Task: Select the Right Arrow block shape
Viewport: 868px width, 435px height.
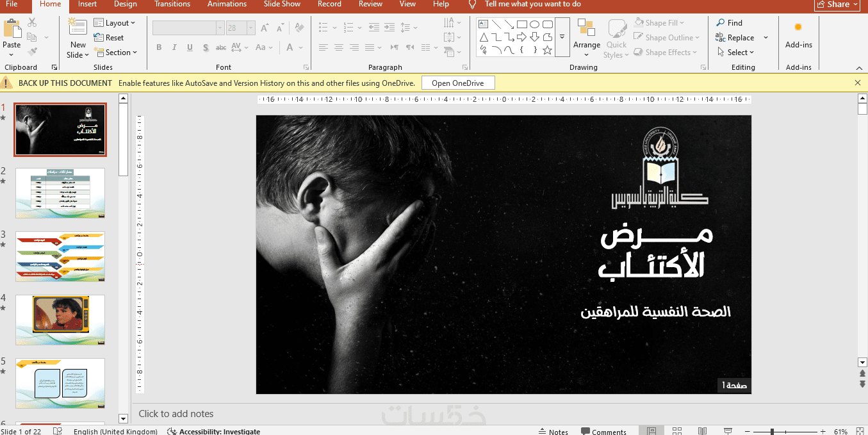Action: click(x=522, y=37)
